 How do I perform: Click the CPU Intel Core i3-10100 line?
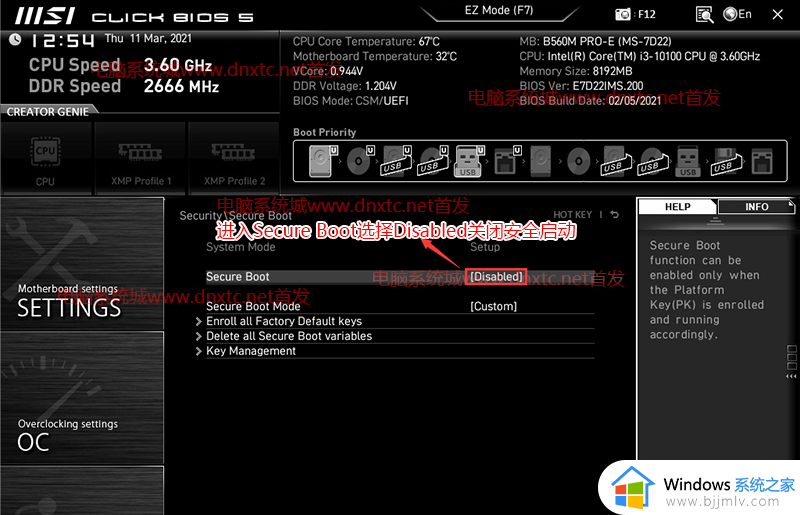pyautogui.click(x=640, y=56)
